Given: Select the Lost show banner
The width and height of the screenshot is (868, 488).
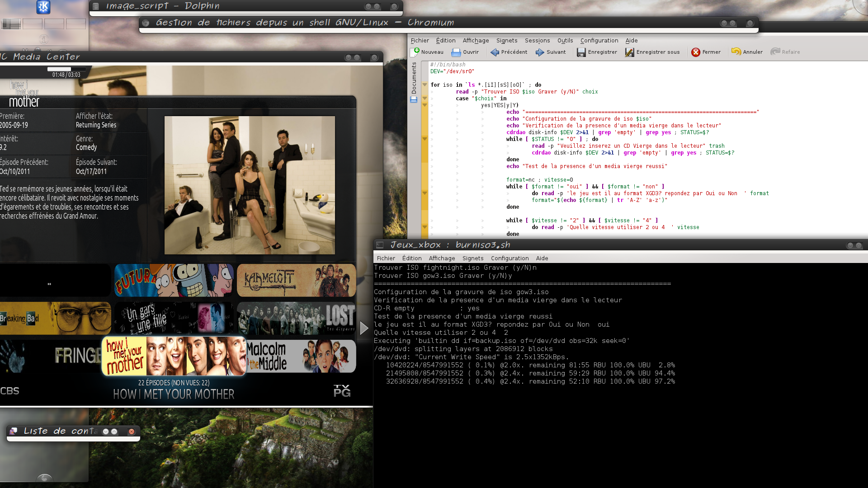Looking at the screenshot, I should coord(297,319).
